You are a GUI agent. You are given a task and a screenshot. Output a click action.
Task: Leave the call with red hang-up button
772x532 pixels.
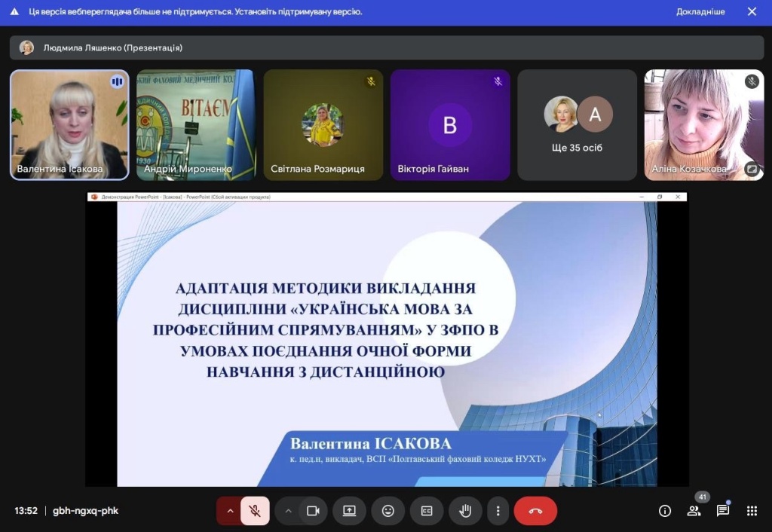[x=535, y=511]
